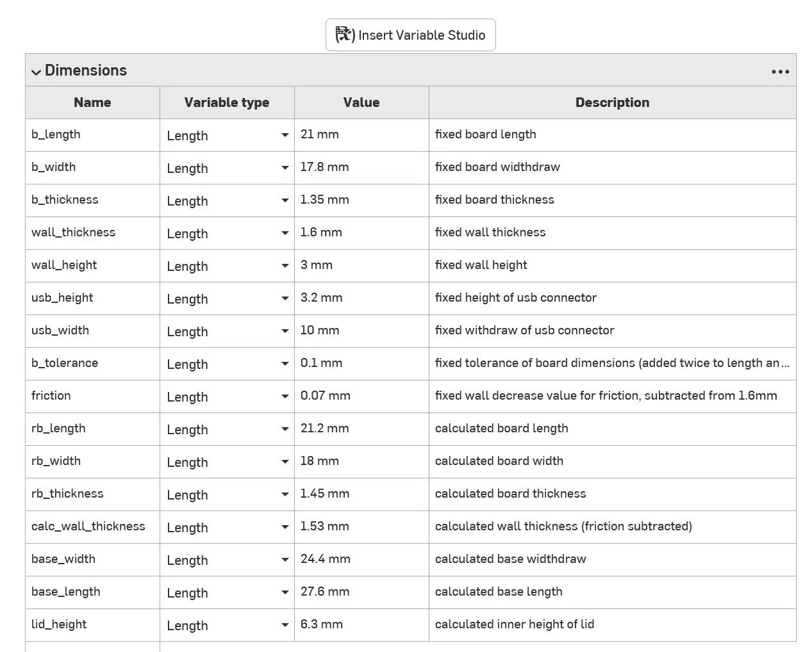Viewport: 812px width, 652px height.
Task: Open variable type dropdown for lid_height
Action: [227, 626]
